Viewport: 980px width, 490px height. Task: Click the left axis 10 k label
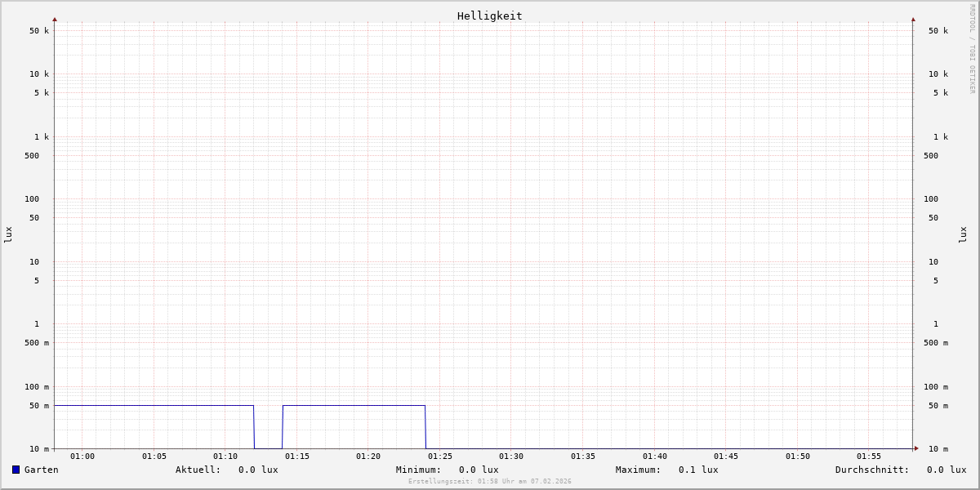(39, 74)
